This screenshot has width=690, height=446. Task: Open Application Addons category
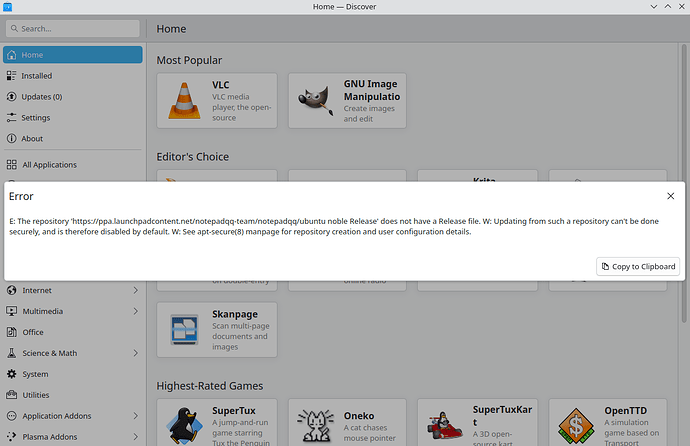[73, 416]
